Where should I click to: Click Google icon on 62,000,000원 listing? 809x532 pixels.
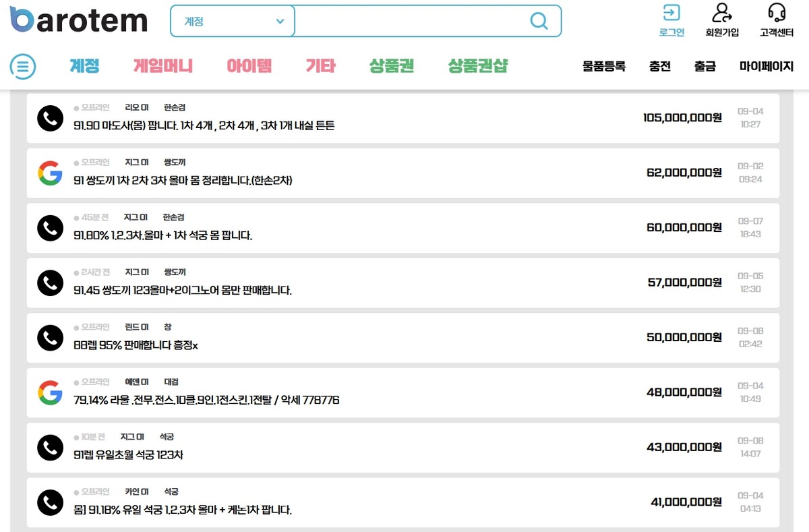click(50, 173)
